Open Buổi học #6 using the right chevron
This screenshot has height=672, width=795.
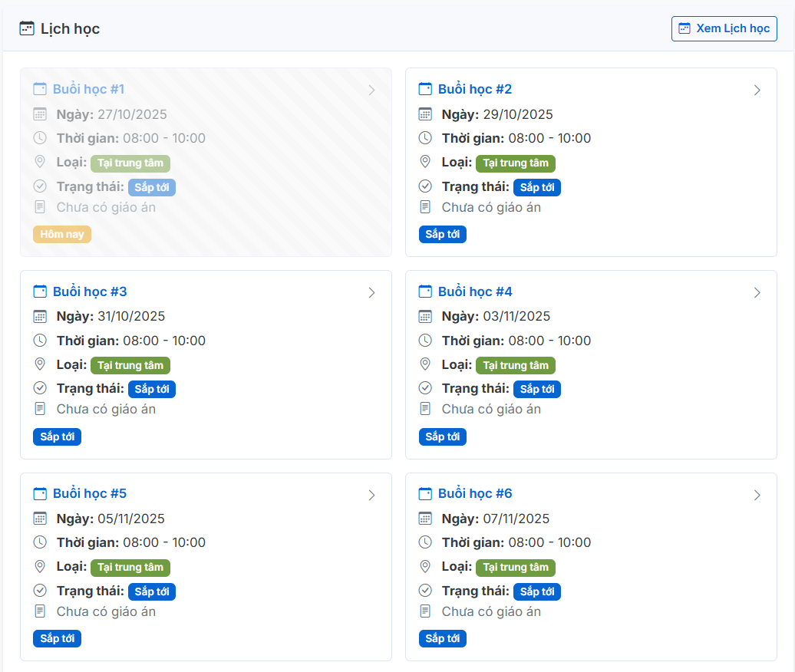pos(757,495)
